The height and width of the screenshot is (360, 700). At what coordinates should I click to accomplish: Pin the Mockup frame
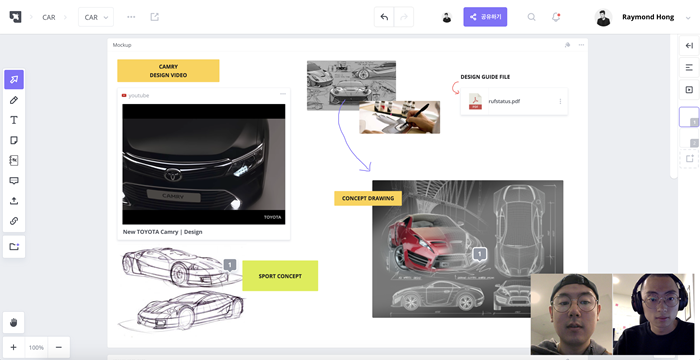tap(567, 45)
